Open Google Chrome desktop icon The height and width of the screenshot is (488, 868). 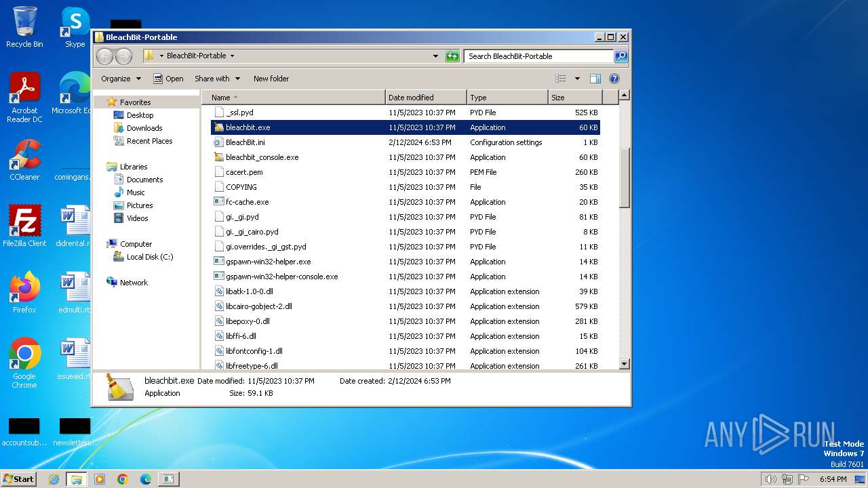(x=24, y=363)
